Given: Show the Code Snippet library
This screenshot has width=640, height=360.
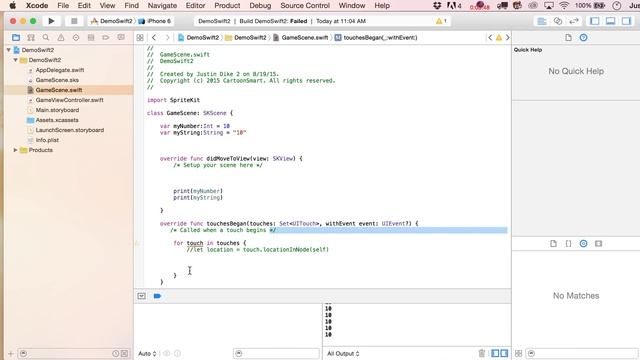Looking at the screenshot, I should pyautogui.click(x=568, y=244).
